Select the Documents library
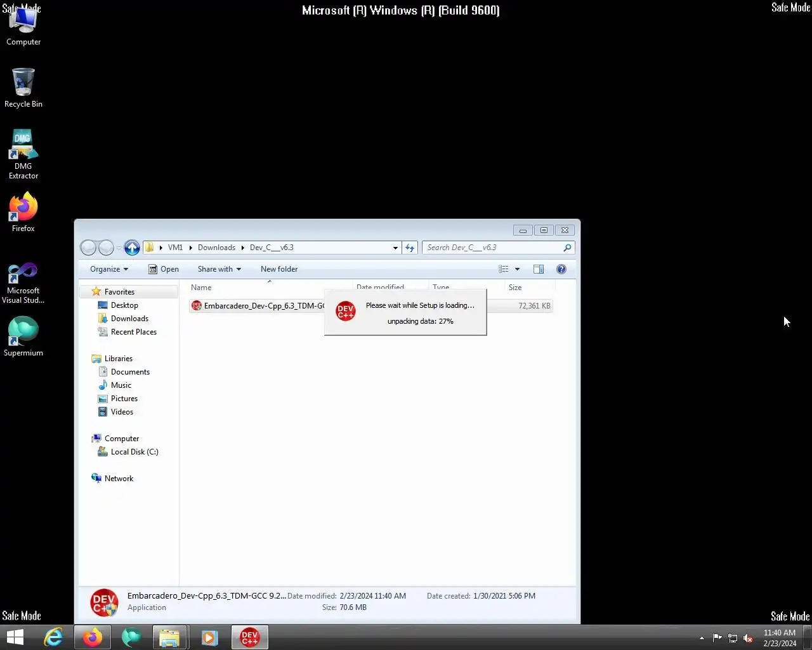Viewport: 812px width, 650px height. click(130, 372)
